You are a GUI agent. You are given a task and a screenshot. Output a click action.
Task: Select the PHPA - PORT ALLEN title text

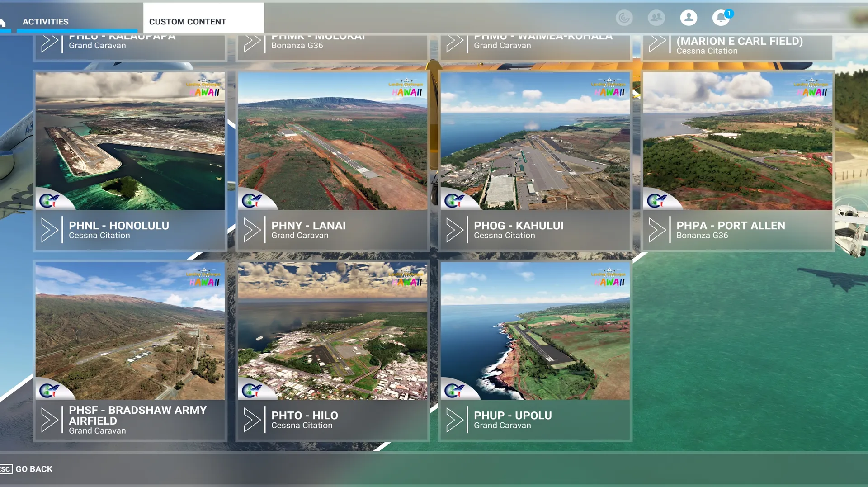(x=731, y=225)
